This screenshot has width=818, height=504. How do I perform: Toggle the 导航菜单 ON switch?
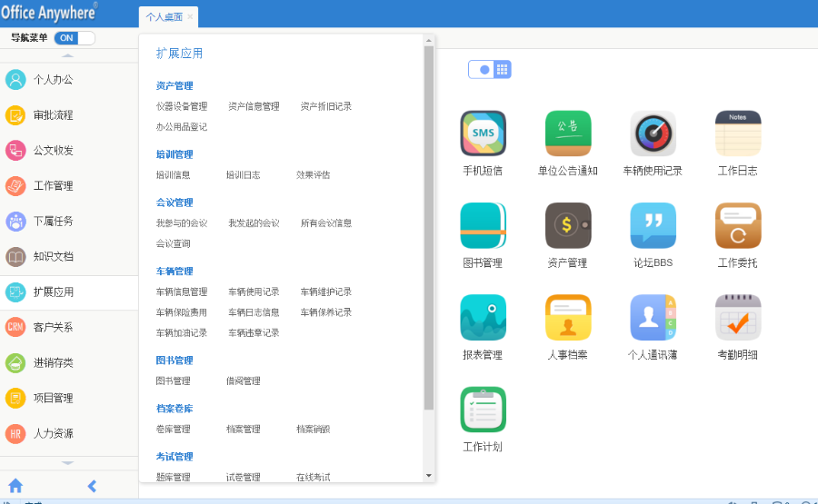click(x=75, y=38)
